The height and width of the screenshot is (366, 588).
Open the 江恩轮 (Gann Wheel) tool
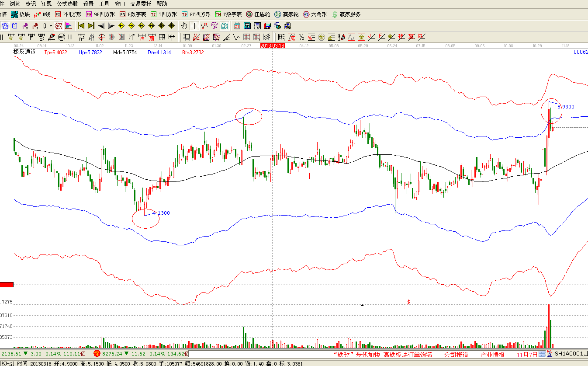pyautogui.click(x=258, y=14)
